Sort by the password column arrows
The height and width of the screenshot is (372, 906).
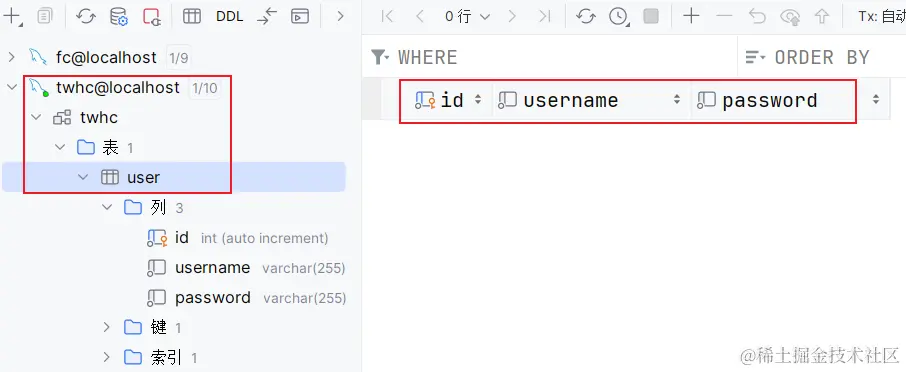click(x=876, y=100)
